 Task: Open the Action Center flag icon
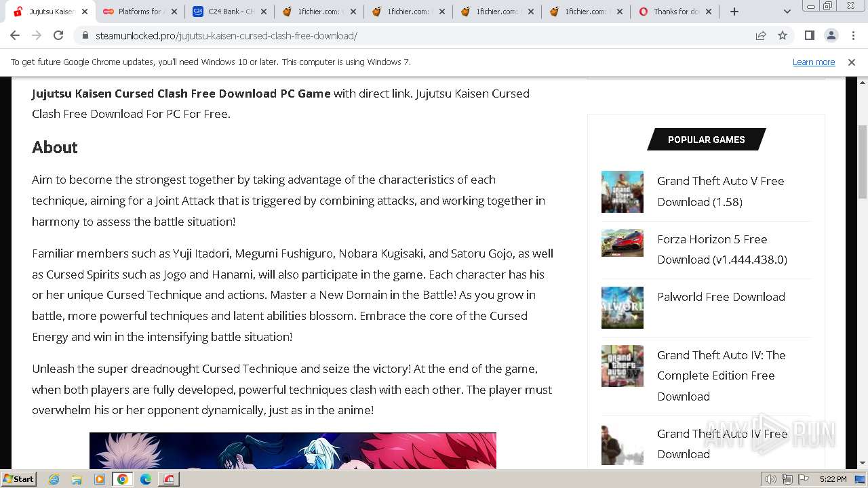(804, 479)
